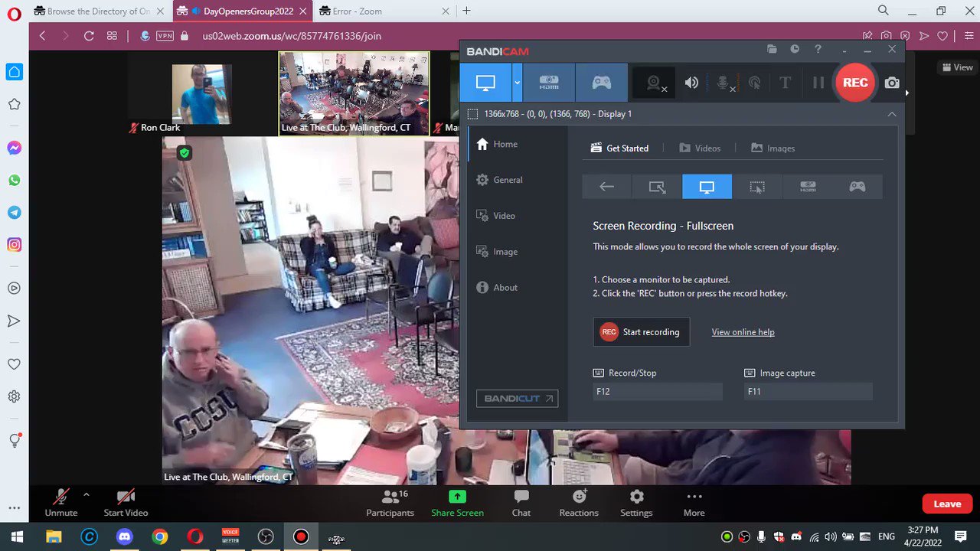
Task: Open Discord from Windows taskbar
Action: [x=125, y=536]
